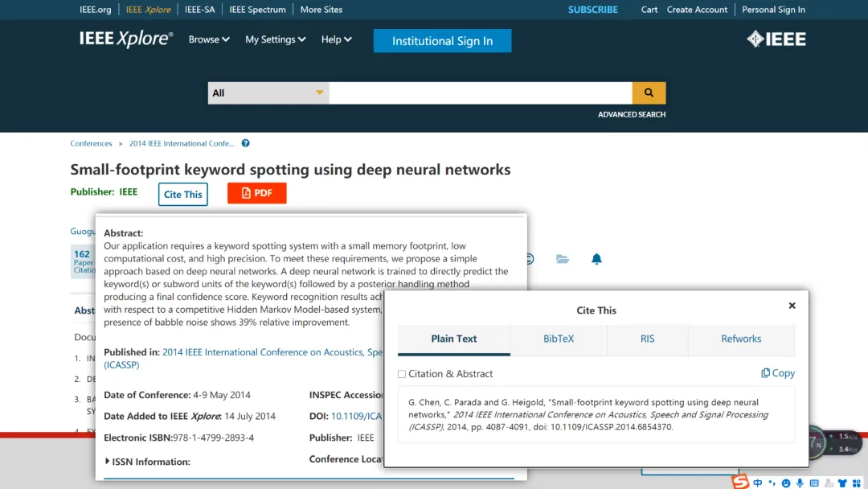This screenshot has height=489, width=868.
Task: Open IEEE-SA in the top bar
Action: pyautogui.click(x=200, y=10)
